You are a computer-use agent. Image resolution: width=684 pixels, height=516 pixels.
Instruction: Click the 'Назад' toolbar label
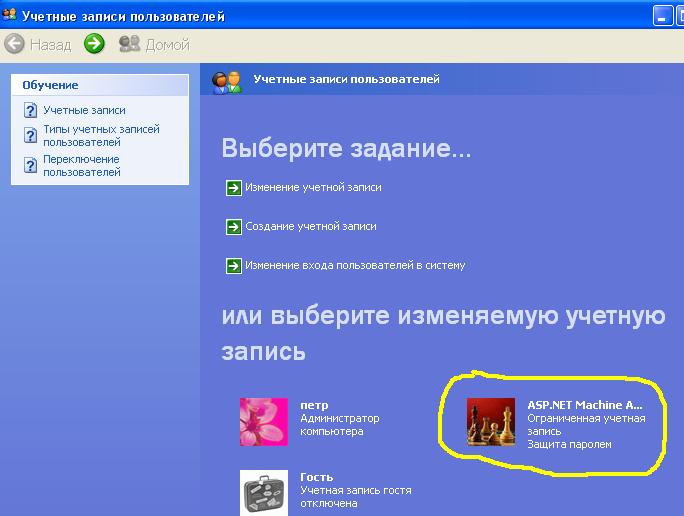click(x=51, y=44)
